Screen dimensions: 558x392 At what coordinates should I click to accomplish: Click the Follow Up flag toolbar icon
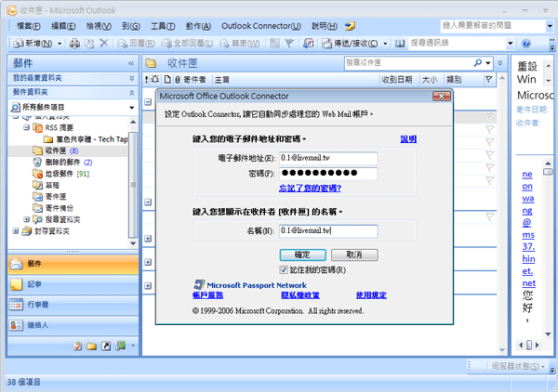click(289, 44)
